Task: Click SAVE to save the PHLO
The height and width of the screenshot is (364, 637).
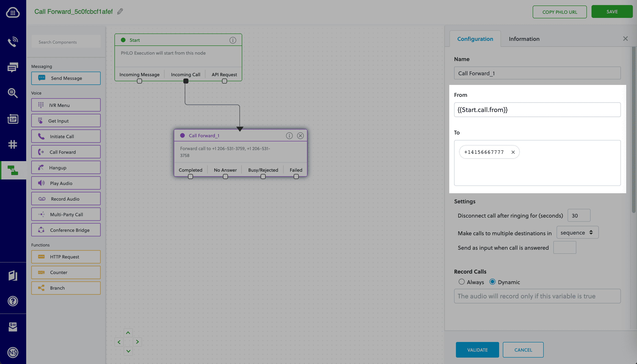Action: coord(612,11)
